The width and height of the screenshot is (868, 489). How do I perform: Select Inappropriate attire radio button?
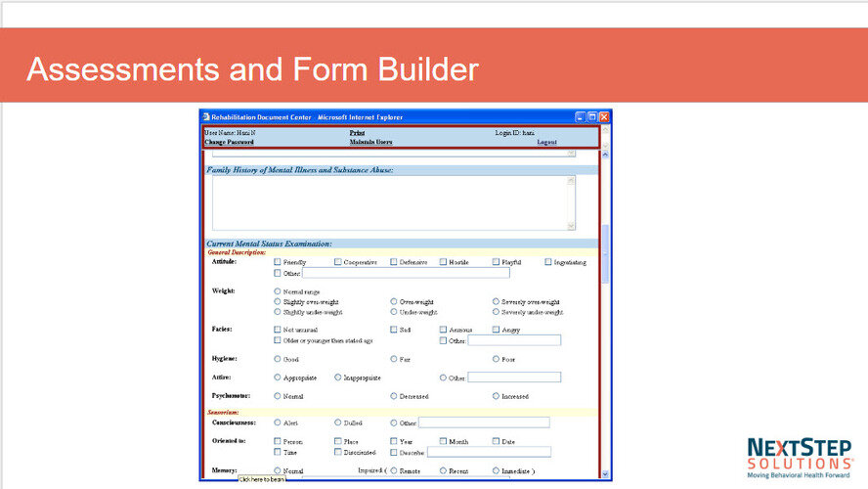coord(338,377)
